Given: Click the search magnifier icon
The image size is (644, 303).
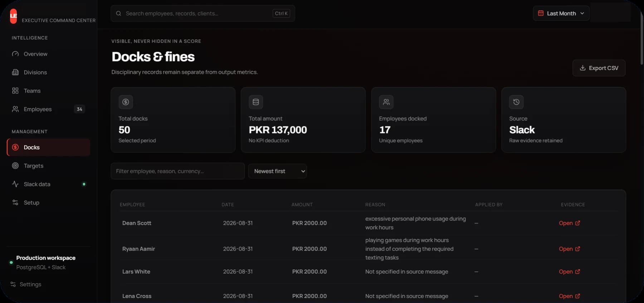Looking at the screenshot, I should (118, 14).
